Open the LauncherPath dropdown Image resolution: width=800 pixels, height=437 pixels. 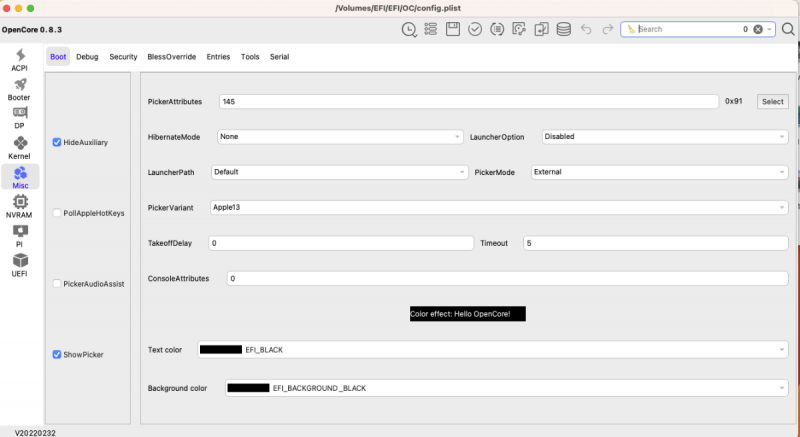click(340, 172)
